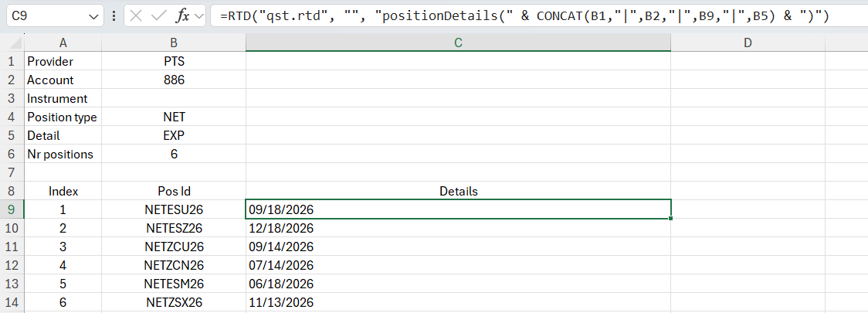Select column D header
The width and height of the screenshot is (868, 313).
point(748,43)
